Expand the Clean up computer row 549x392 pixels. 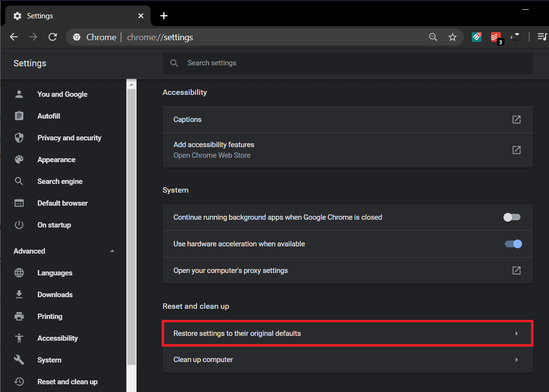347,360
